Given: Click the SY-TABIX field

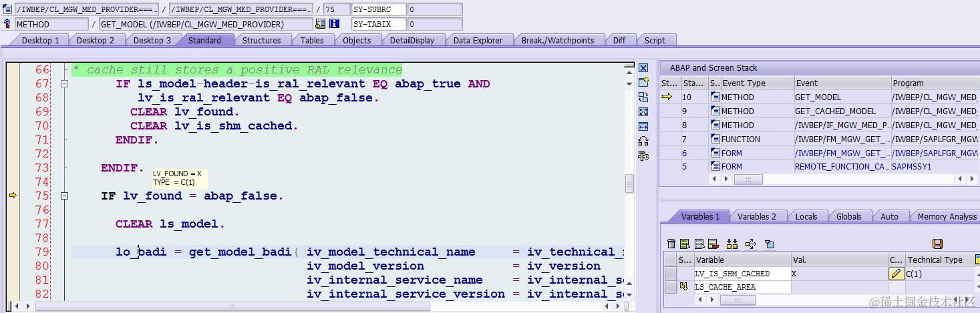Looking at the screenshot, I should (378, 24).
